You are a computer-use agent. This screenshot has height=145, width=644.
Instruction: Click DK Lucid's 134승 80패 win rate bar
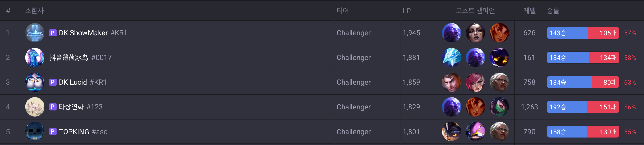point(583,82)
